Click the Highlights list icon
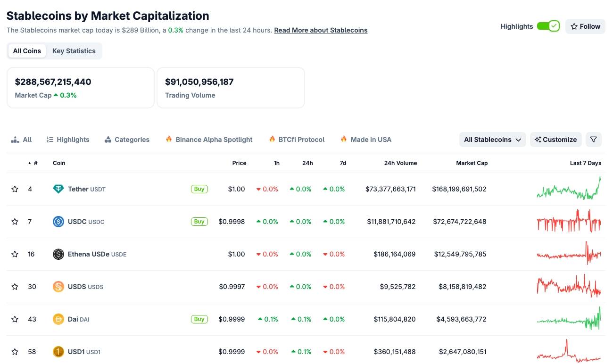Image resolution: width=613 pixels, height=364 pixels. [x=50, y=140]
